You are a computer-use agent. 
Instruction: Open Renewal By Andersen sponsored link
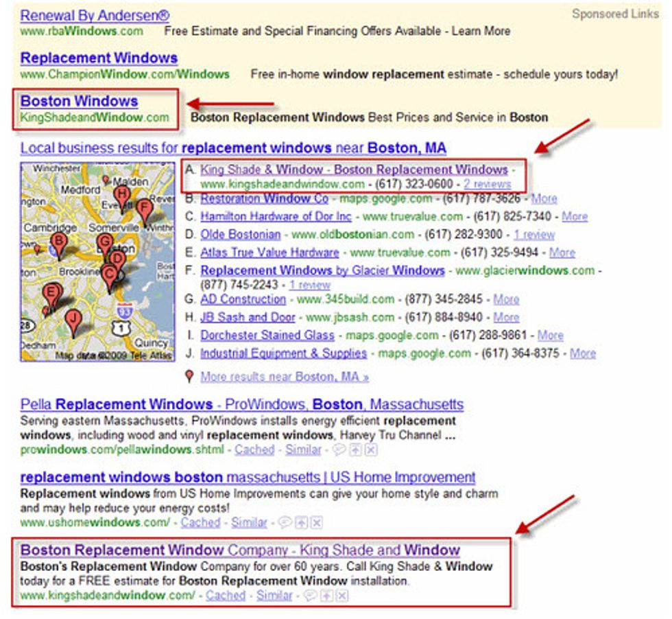coord(95,15)
